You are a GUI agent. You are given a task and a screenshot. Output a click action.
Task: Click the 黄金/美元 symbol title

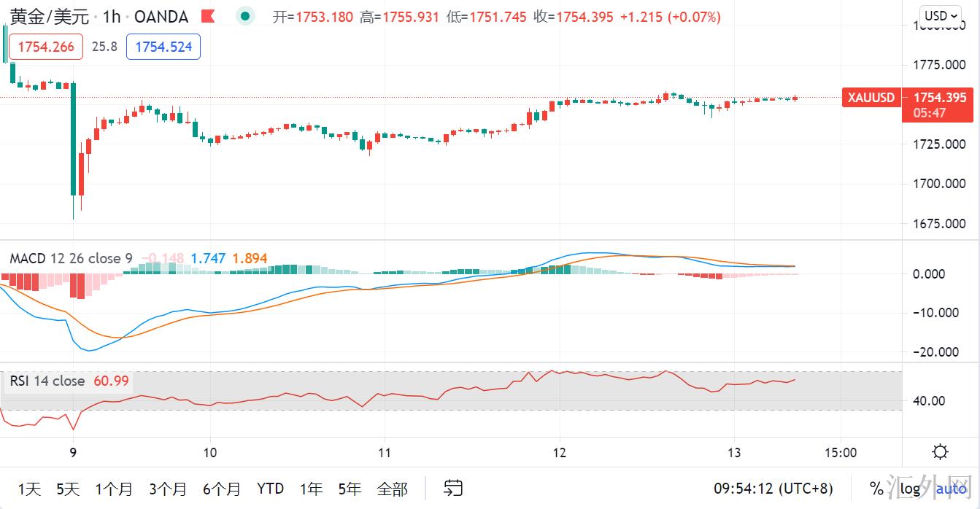(49, 16)
